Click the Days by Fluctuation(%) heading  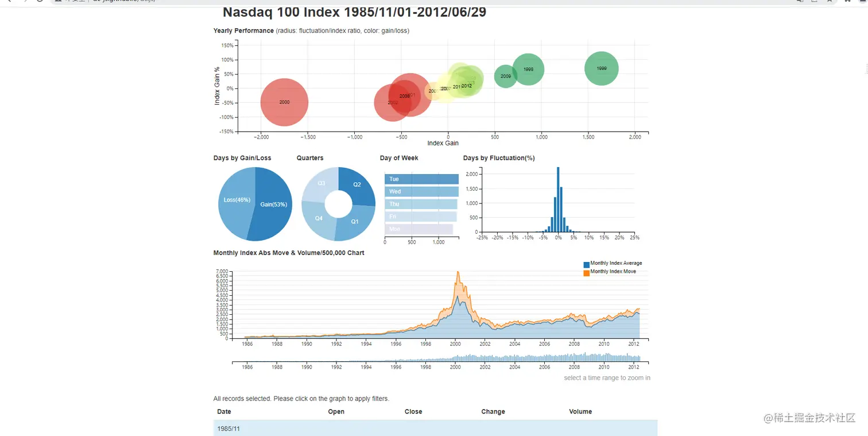499,158
